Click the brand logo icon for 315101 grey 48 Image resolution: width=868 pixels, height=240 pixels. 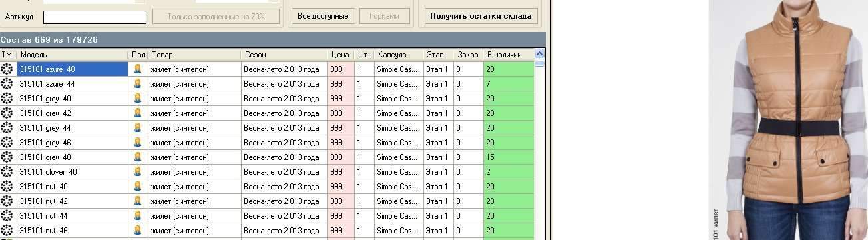[x=7, y=157]
